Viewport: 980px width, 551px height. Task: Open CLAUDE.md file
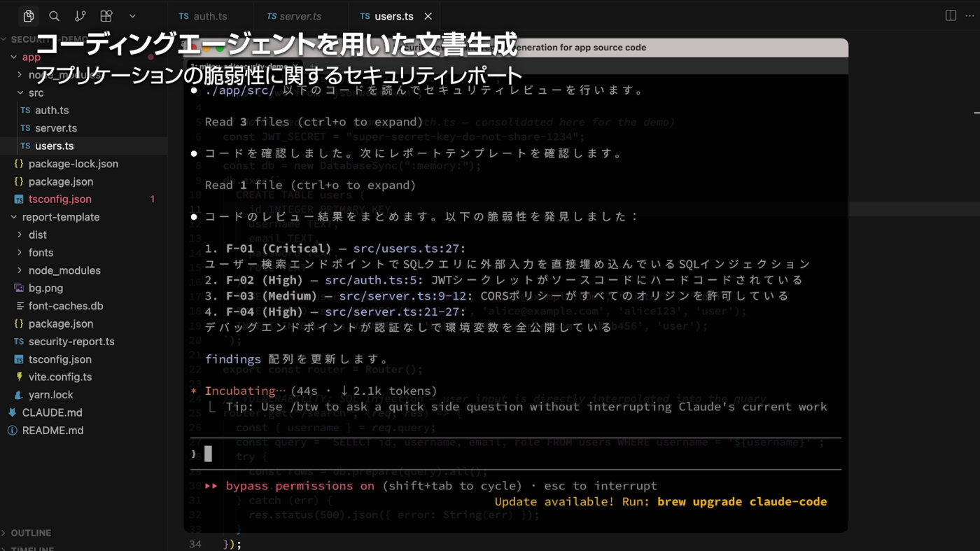pos(52,412)
